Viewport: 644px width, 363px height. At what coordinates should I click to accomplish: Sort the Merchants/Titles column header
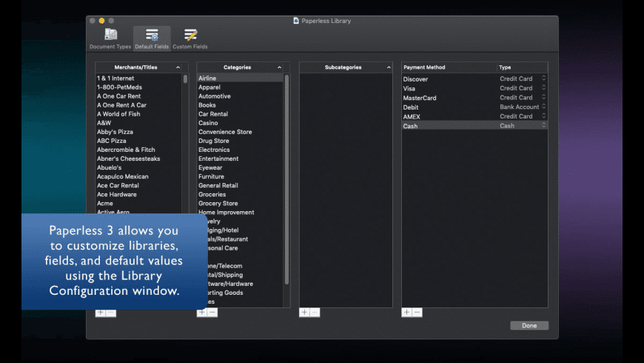click(x=141, y=67)
